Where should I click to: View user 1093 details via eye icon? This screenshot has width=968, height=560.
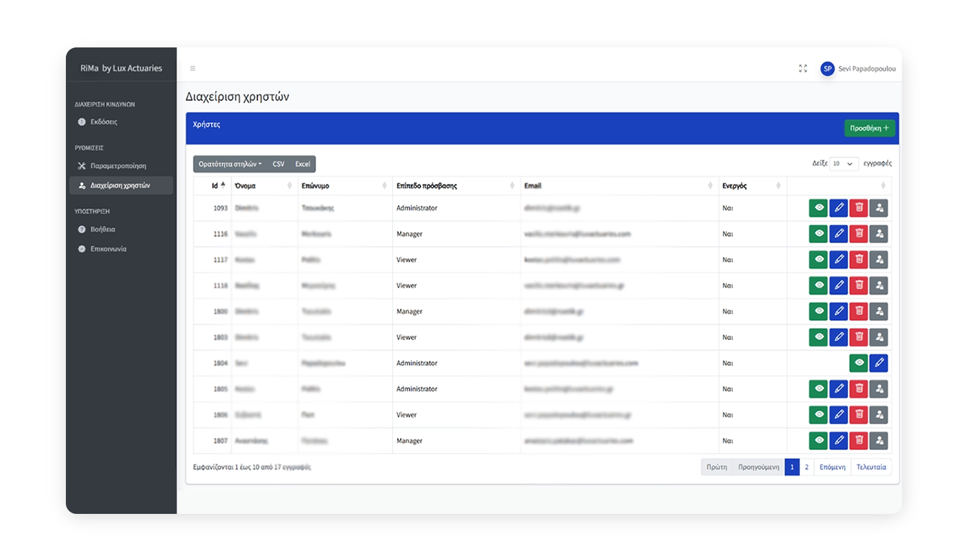point(818,208)
